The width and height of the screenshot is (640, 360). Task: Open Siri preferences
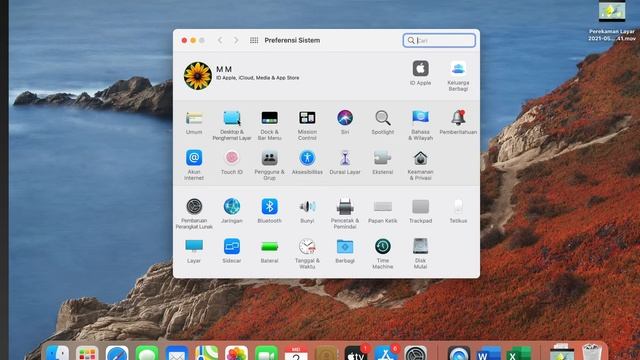345,122
